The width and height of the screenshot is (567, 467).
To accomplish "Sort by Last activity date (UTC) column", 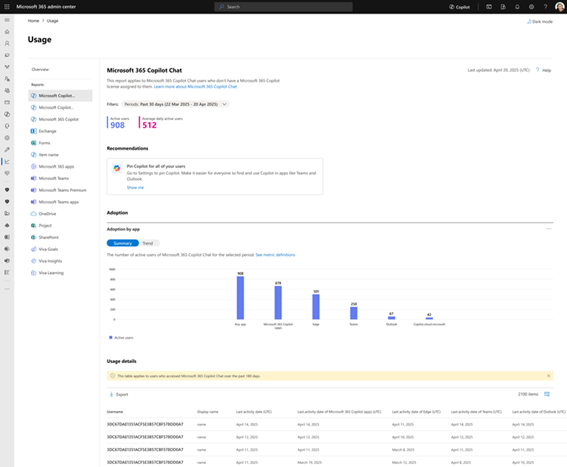I will pyautogui.click(x=254, y=412).
